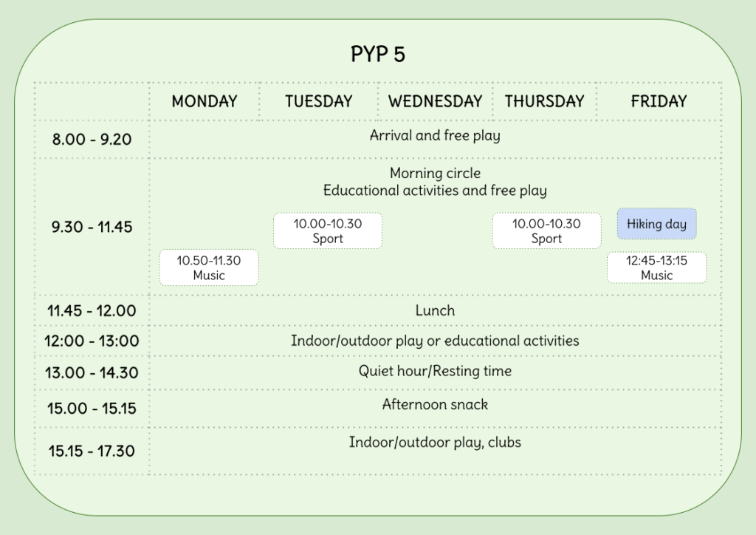
Task: Click the Lunch row text
Action: coord(435,310)
